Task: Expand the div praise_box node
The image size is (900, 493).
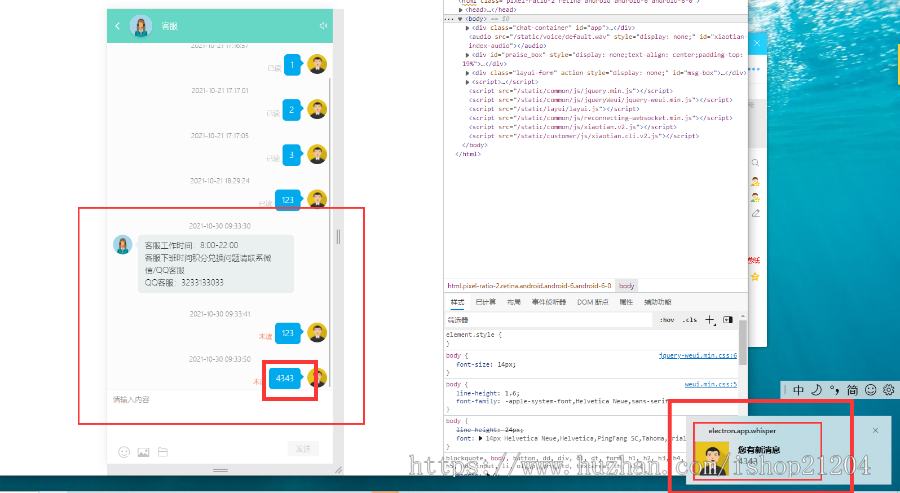Action: (468, 55)
